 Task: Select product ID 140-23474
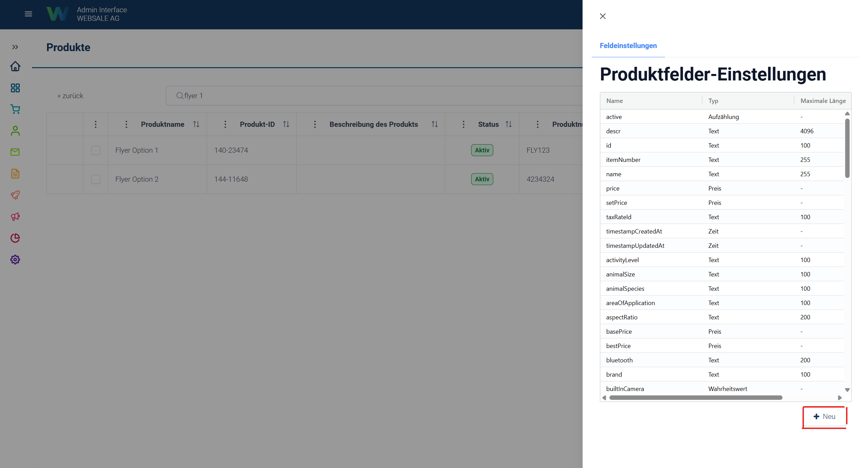[231, 150]
